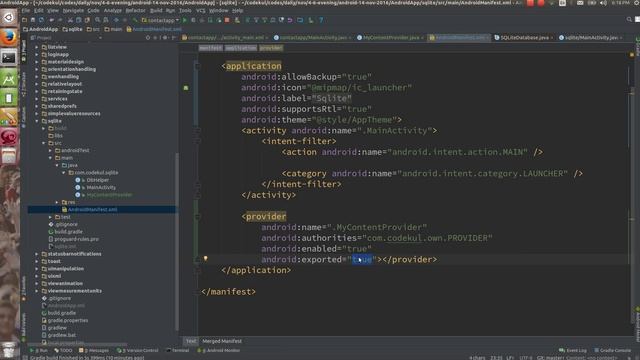The width and height of the screenshot is (640, 360).
Task: Click the Make Project hammer icon
Action: (x=135, y=20)
